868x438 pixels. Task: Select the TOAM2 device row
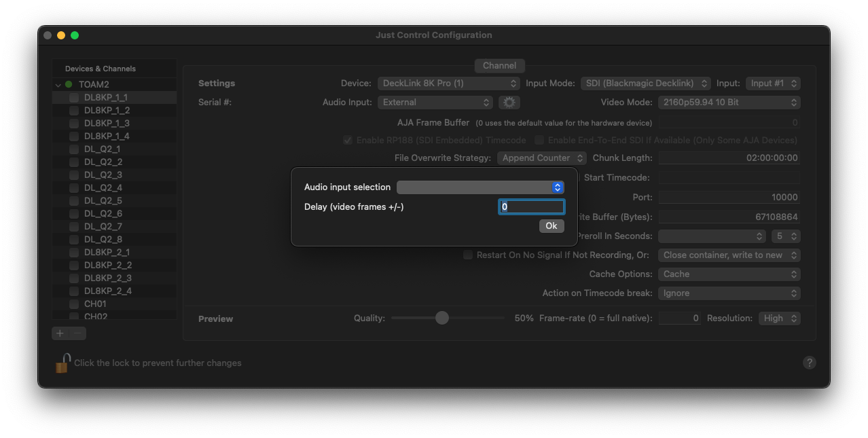click(114, 85)
